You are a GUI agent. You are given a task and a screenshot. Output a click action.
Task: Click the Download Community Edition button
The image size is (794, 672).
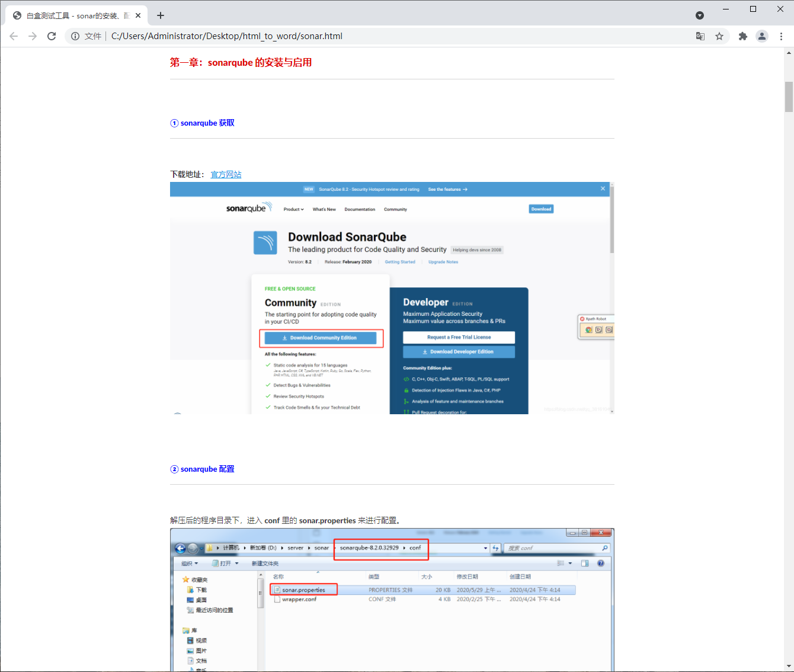point(321,338)
